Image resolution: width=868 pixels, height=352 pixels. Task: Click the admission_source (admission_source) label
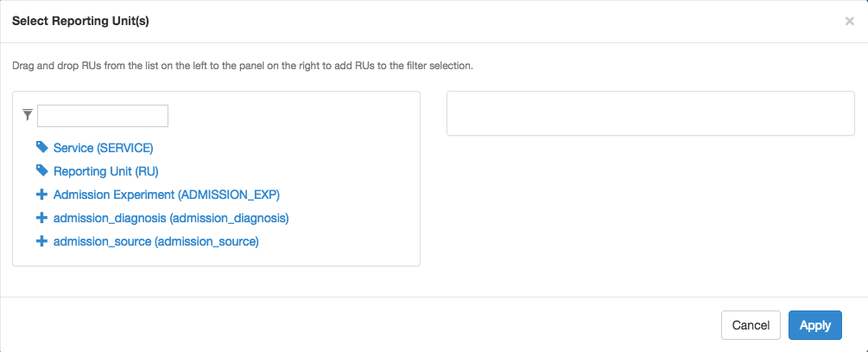pos(156,241)
